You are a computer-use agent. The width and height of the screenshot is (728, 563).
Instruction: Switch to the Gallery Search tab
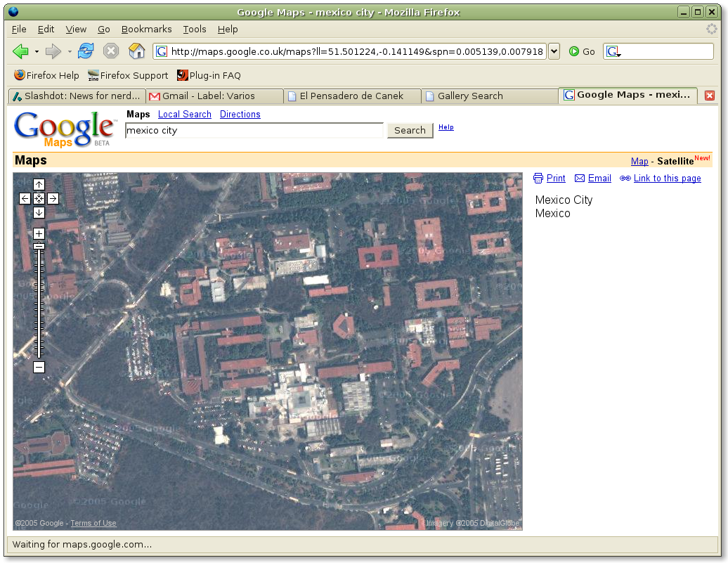click(x=490, y=96)
